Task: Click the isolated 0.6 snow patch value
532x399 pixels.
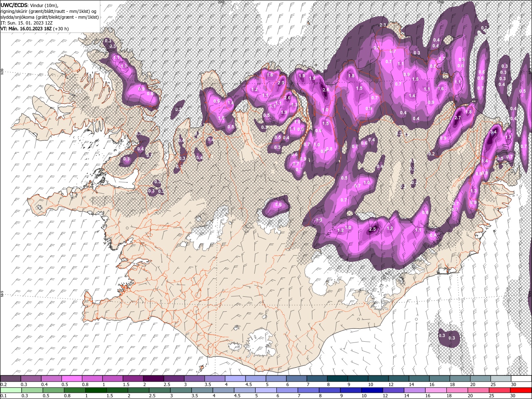Action: [278, 204]
